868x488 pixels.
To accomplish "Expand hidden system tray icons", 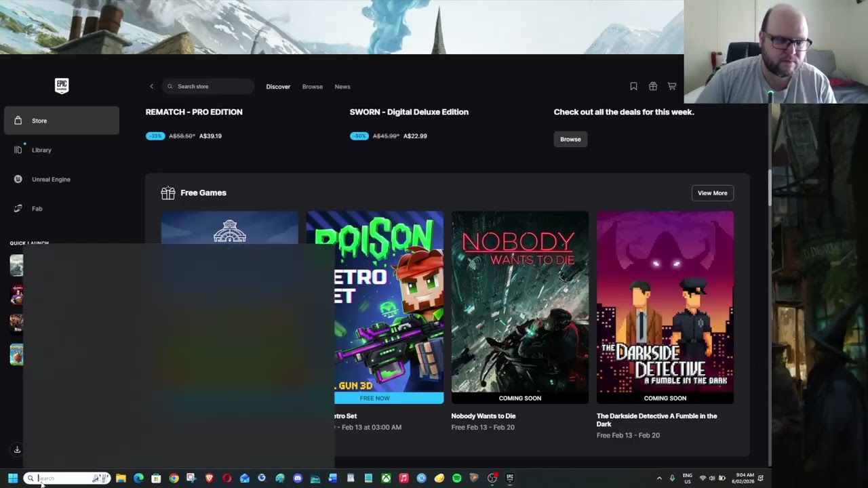I will pos(659,479).
